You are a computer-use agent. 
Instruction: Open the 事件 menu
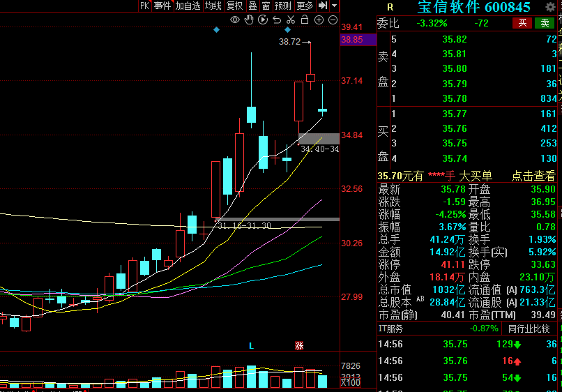point(162,6)
